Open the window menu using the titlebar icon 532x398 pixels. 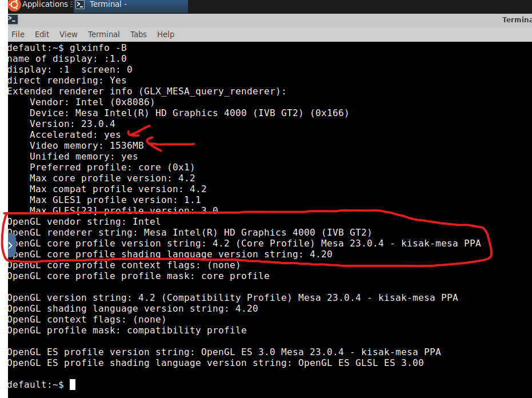coord(12,19)
